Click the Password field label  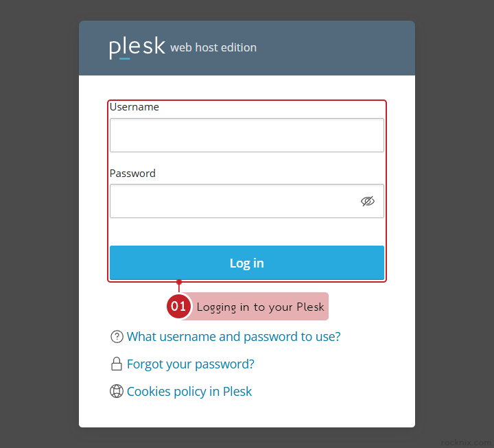pos(132,174)
